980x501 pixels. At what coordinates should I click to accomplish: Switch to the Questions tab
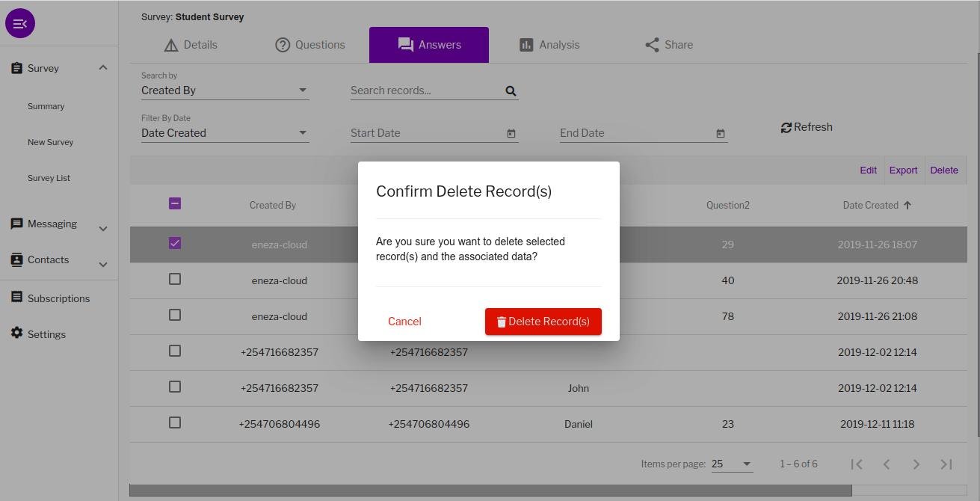click(310, 45)
